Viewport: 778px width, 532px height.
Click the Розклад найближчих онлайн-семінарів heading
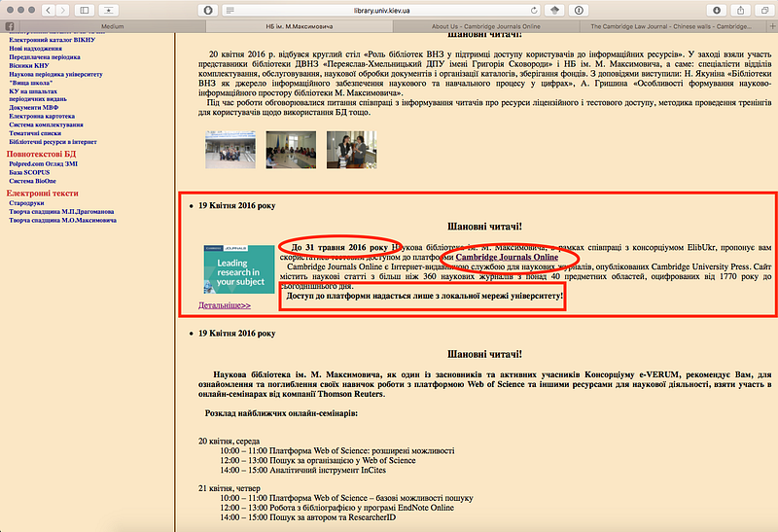(281, 413)
